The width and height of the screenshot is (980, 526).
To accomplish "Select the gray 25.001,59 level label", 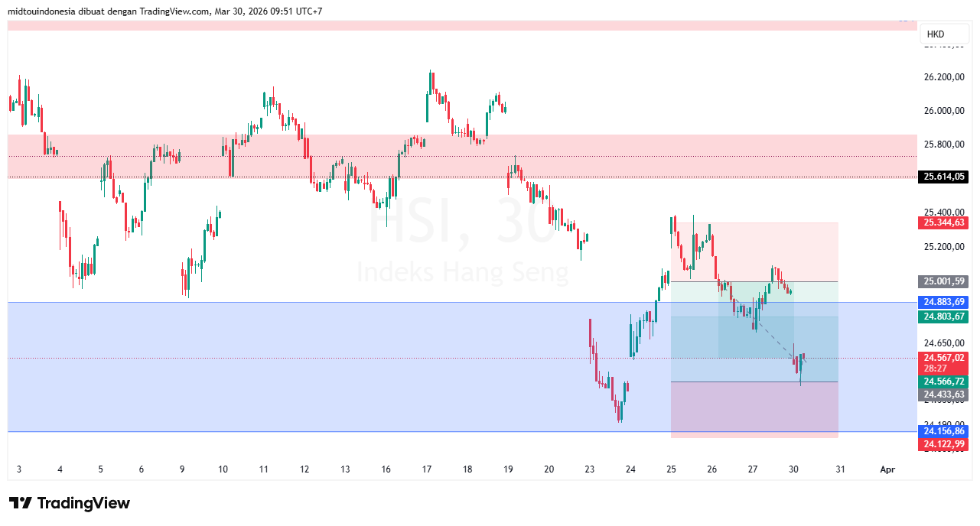I will pos(943,281).
